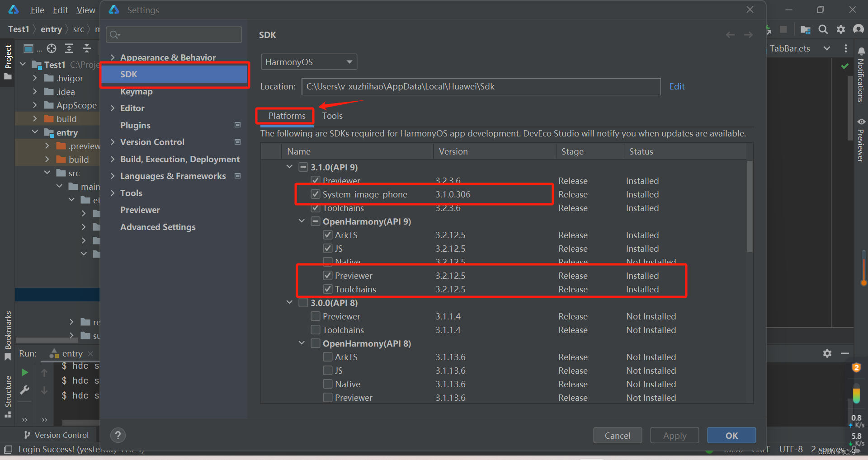Click the collapse all icon in the Project toolbar
Viewport: 868px width, 460px height.
point(87,48)
